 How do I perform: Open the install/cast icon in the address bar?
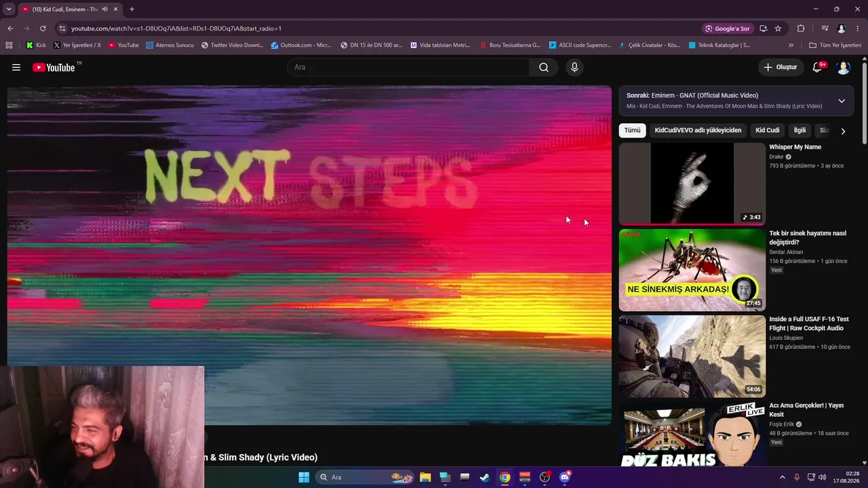pyautogui.click(x=764, y=28)
